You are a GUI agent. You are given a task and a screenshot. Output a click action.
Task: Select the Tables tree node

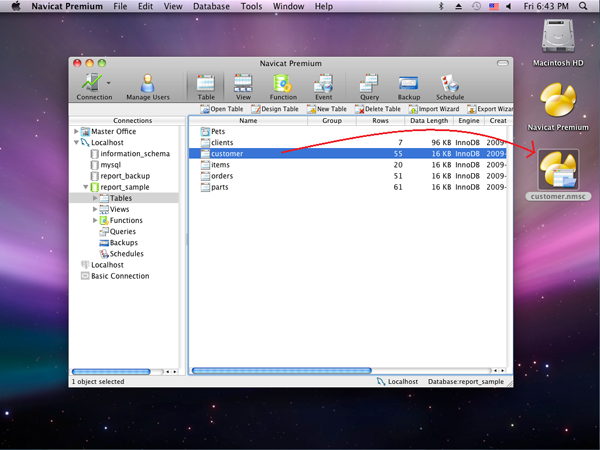tap(116, 198)
